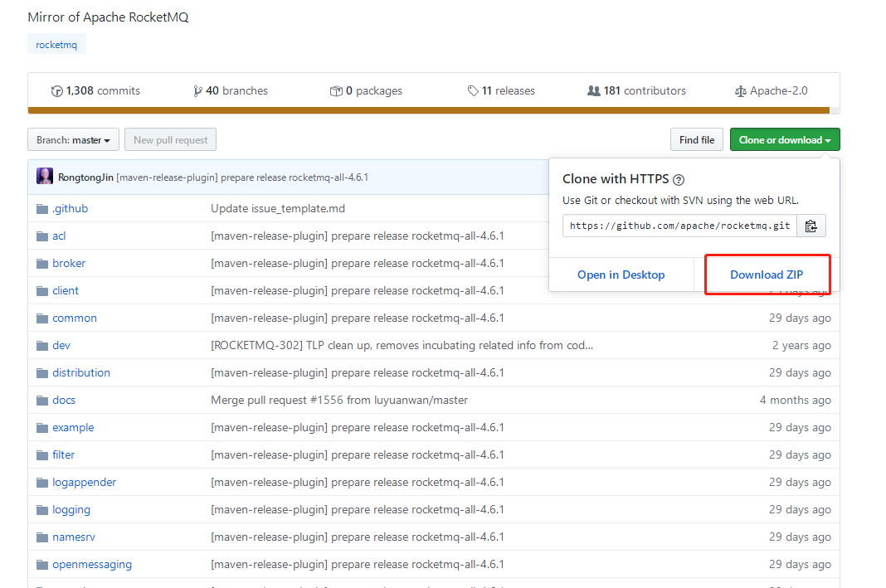Screen dimensions: 886x588
Task: Open the broker folder
Action: point(69,263)
